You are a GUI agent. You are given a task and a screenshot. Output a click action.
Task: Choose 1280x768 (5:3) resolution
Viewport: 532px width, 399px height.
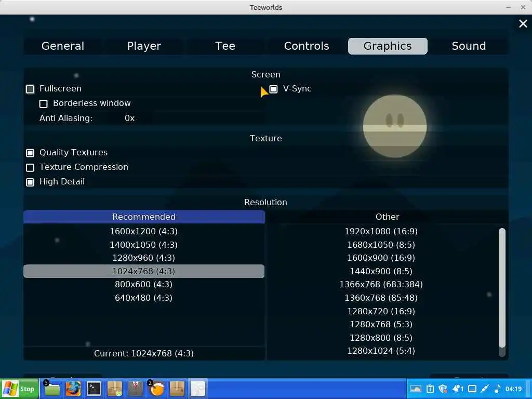pos(381,324)
